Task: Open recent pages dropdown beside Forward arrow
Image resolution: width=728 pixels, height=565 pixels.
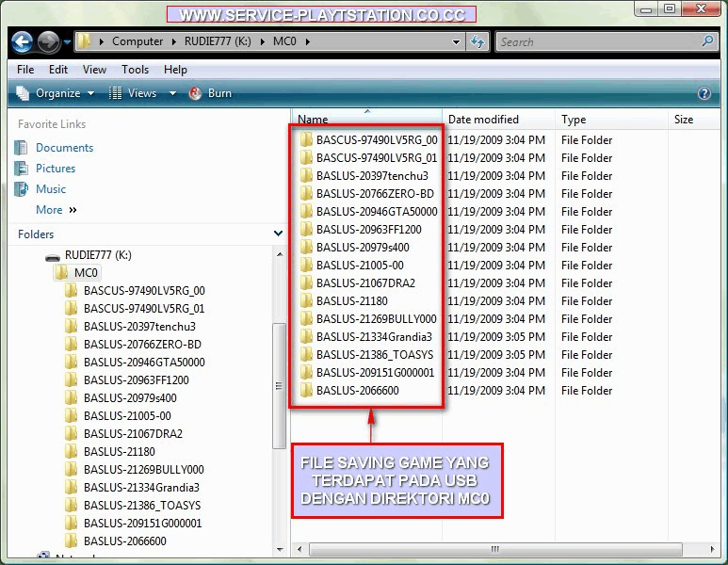Action: [x=67, y=42]
